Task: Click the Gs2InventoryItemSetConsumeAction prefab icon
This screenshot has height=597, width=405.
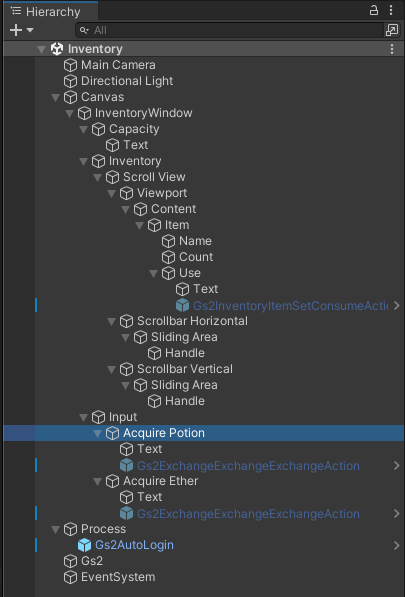Action: pos(182,305)
